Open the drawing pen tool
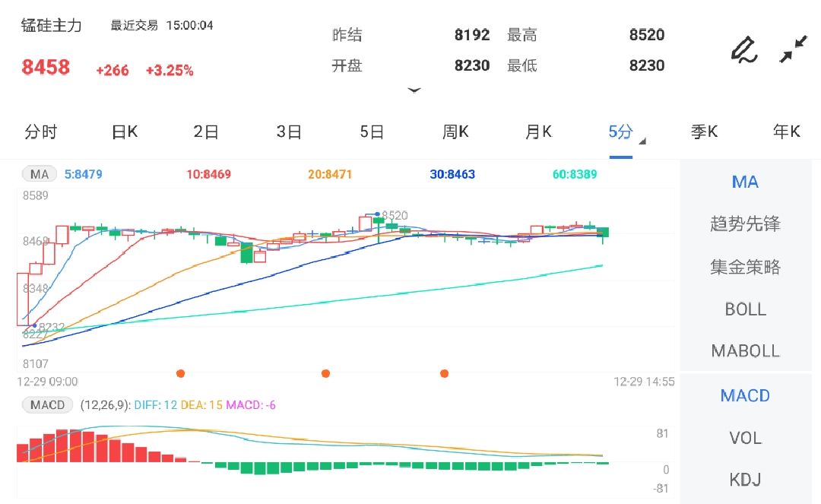The image size is (821, 504). (x=744, y=50)
